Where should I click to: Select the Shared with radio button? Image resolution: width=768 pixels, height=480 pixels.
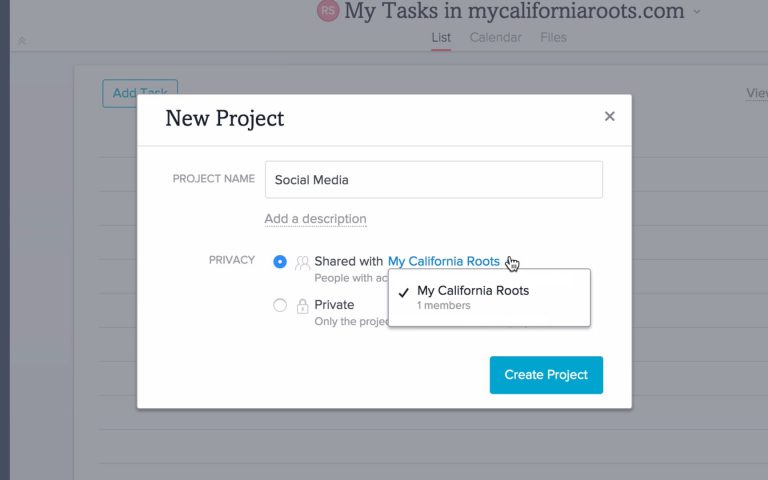click(x=280, y=262)
